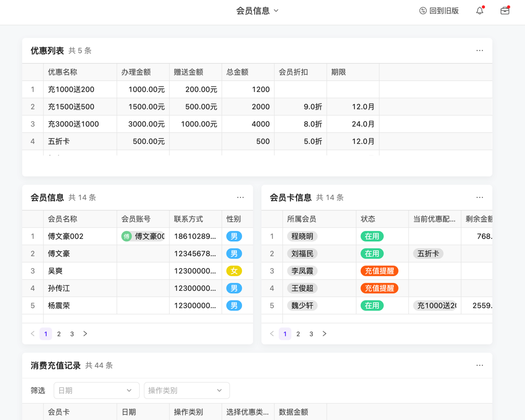Click the 回到旧版 button

(439, 10)
